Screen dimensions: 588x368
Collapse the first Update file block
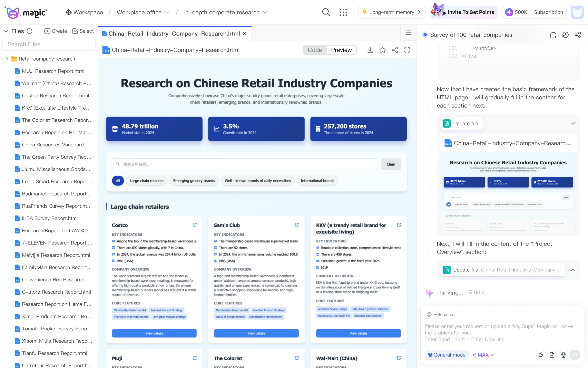573,123
